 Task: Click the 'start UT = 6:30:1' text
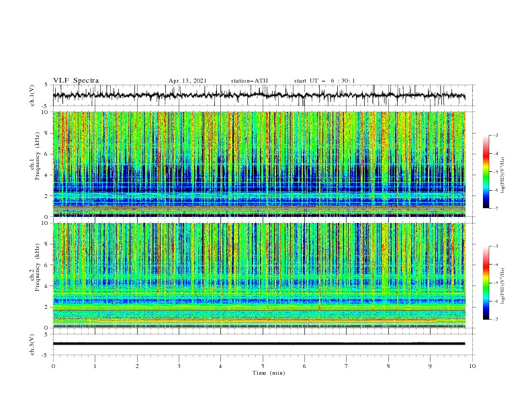[324, 81]
